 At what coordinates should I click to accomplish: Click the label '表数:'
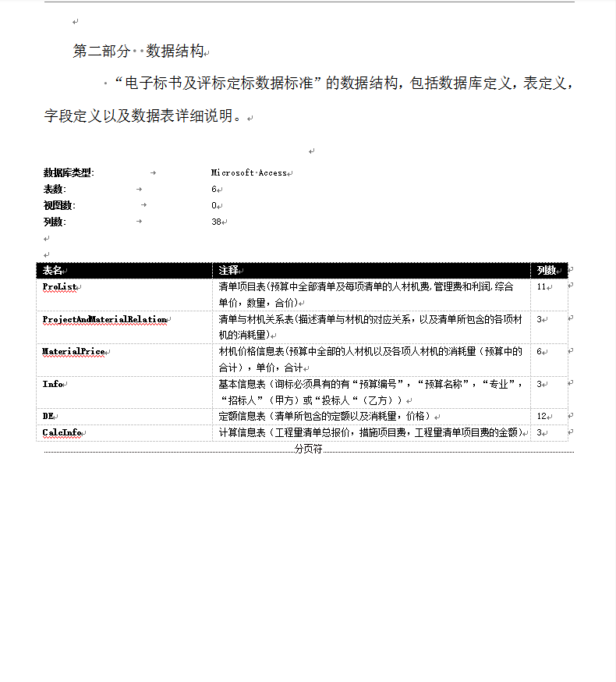(x=55, y=189)
